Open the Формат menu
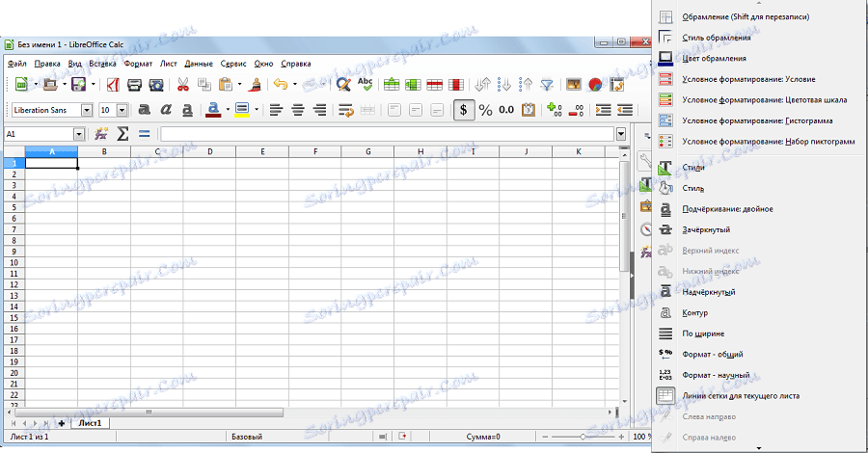 pyautogui.click(x=138, y=63)
